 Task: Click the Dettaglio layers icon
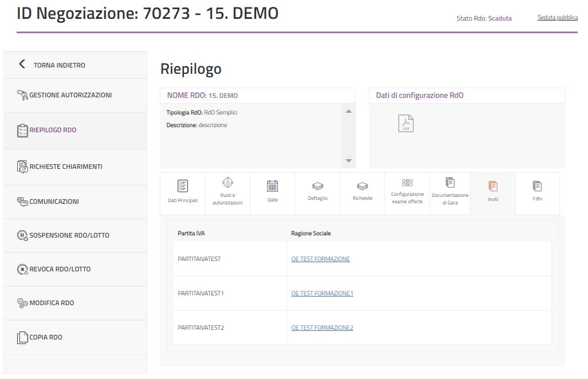(317, 186)
